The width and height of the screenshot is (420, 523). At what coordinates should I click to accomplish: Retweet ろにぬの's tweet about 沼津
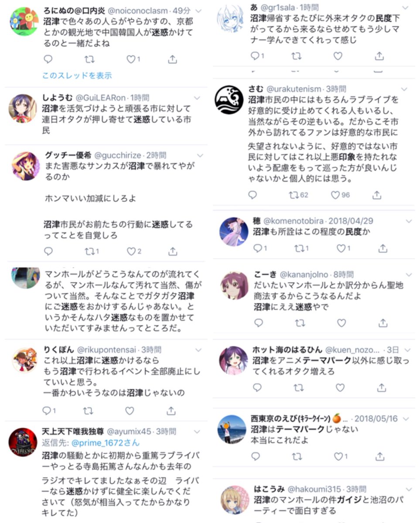click(x=89, y=59)
